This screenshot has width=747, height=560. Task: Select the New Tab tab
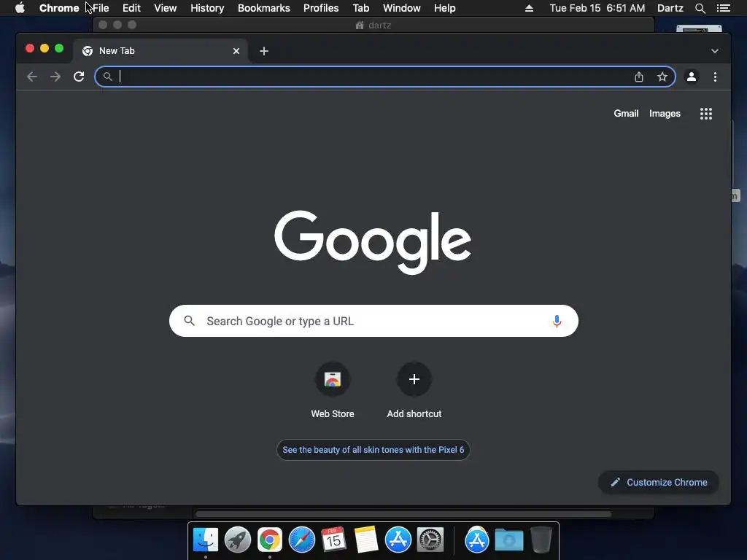(160, 51)
